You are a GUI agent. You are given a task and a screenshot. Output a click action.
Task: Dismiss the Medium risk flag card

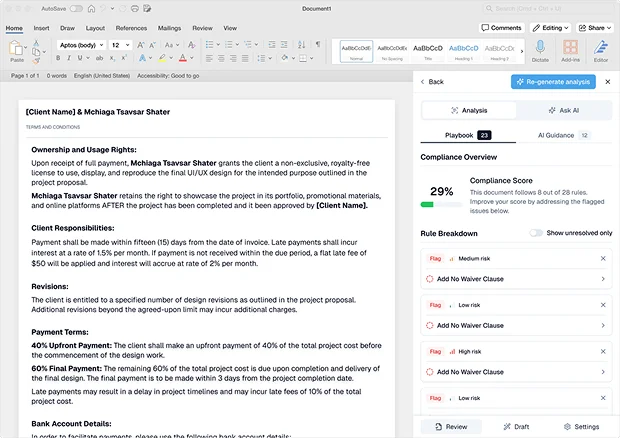pos(603,259)
